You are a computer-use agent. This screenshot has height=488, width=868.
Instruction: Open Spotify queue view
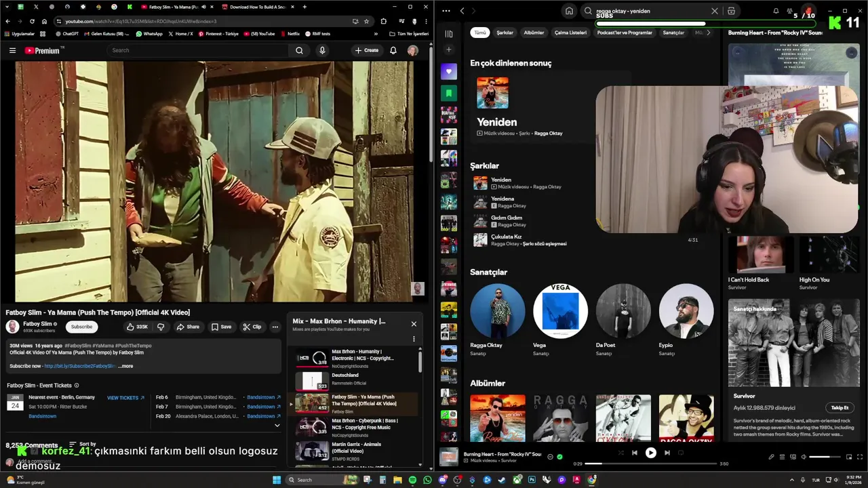(x=782, y=457)
